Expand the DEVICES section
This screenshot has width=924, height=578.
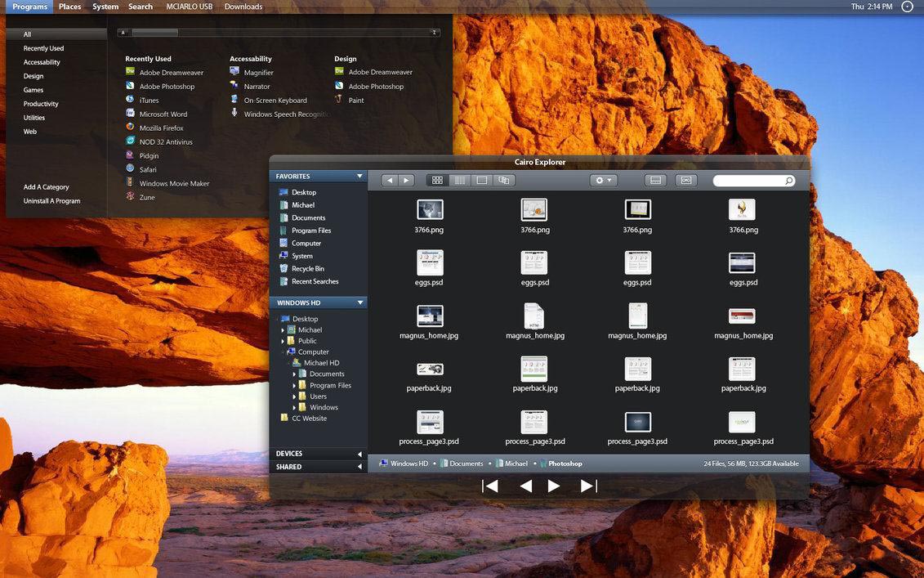[359, 454]
